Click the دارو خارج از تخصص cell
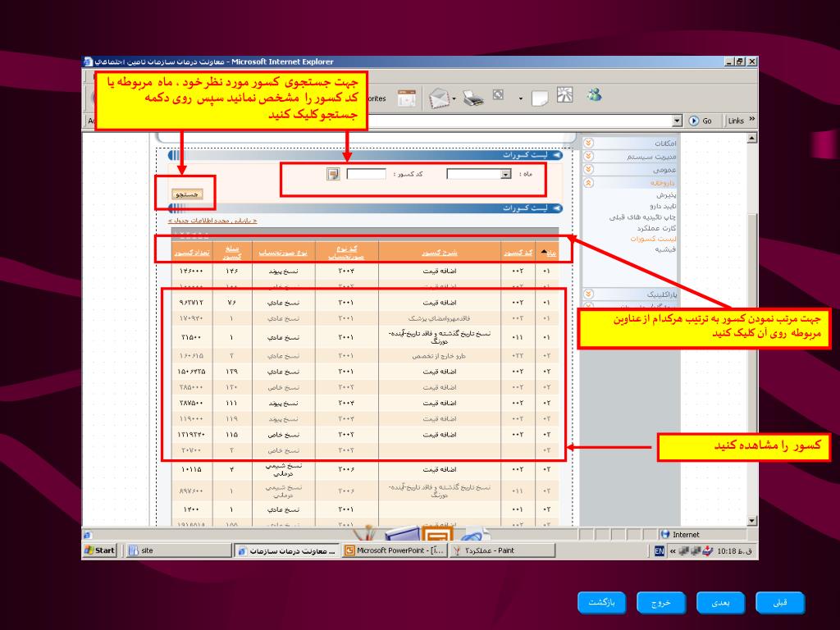 tap(440, 356)
